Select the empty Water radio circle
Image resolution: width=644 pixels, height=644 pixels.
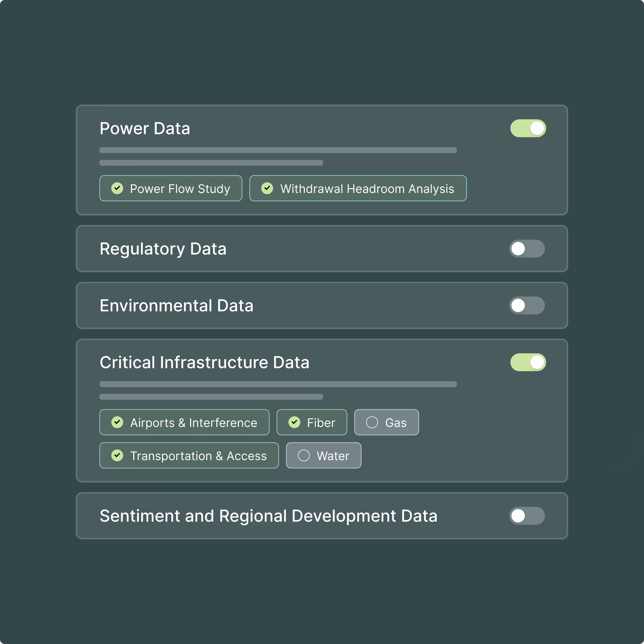tap(304, 455)
